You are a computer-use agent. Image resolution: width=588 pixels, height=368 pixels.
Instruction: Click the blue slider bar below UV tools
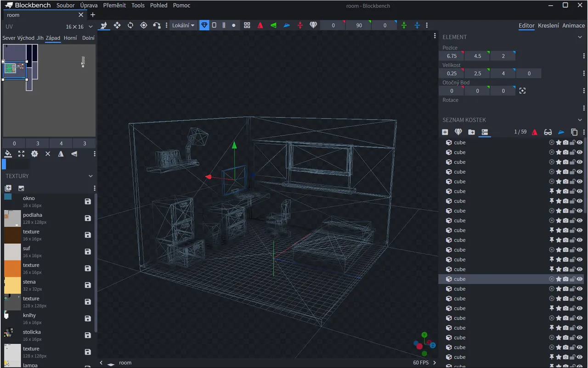click(4, 164)
